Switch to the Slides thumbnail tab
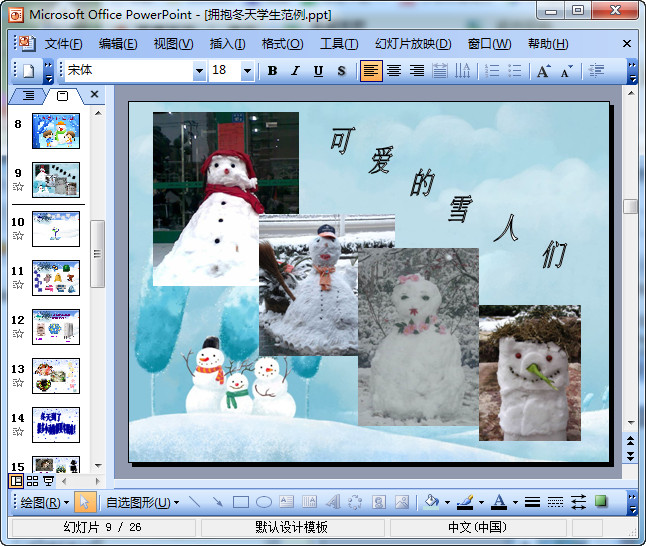 63,96
